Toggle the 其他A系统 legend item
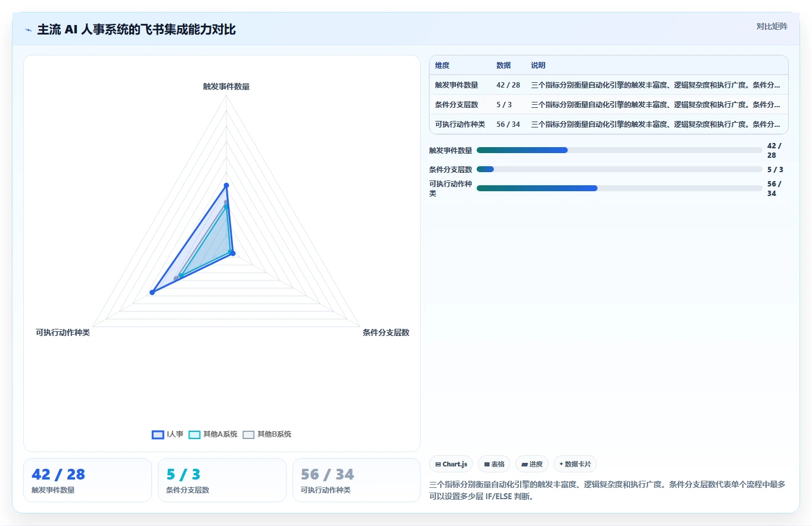This screenshot has height=526, width=812. coord(213,434)
